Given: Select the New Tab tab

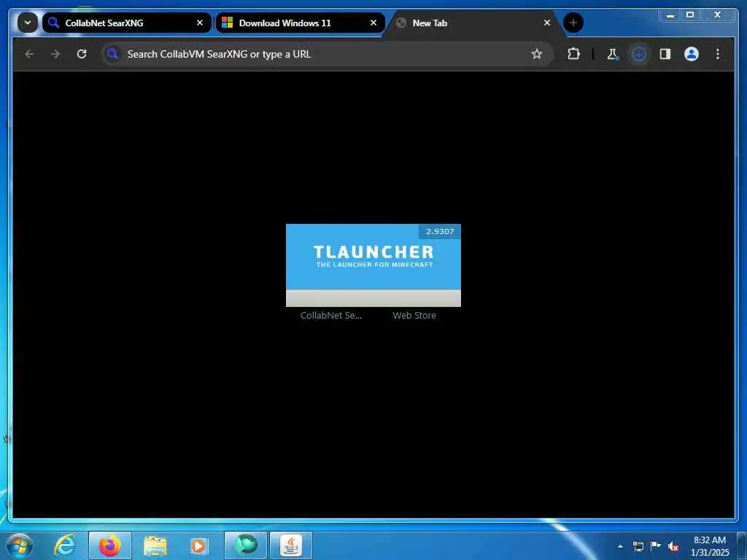Looking at the screenshot, I should coord(473,23).
